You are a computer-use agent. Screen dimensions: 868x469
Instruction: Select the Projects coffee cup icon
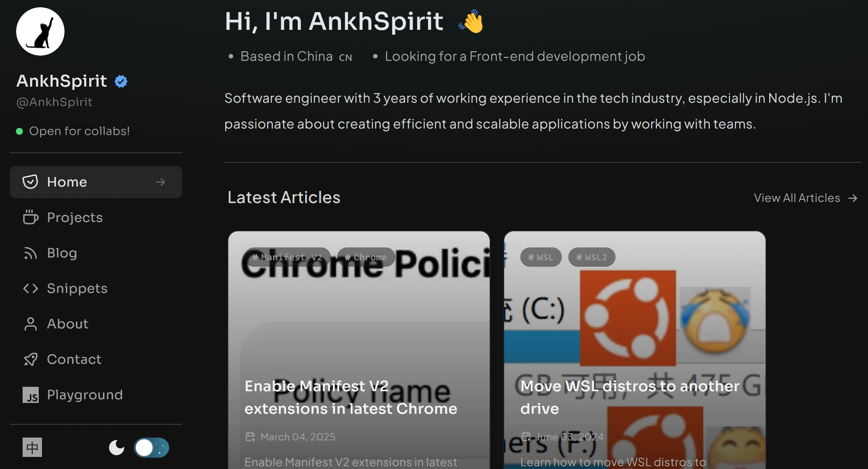coord(30,217)
